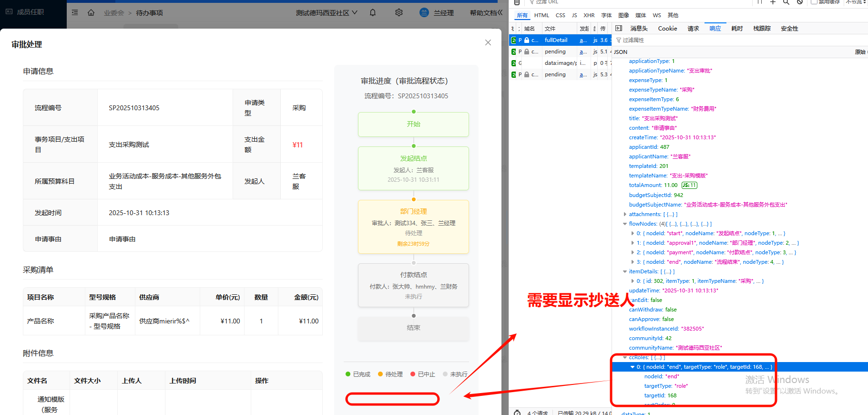868x415 pixels.
Task: Open settings gear in top bar
Action: 399,13
